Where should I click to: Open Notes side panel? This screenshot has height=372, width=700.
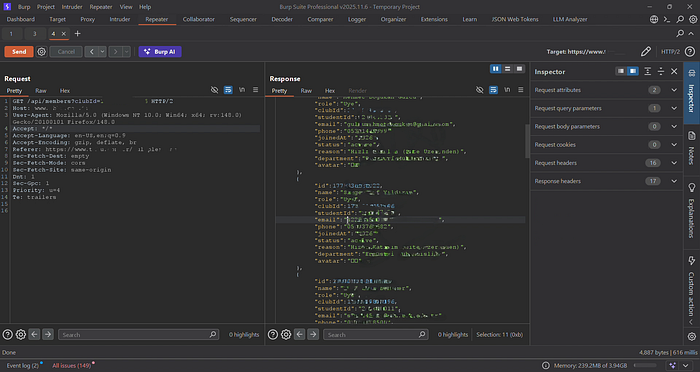[x=692, y=148]
